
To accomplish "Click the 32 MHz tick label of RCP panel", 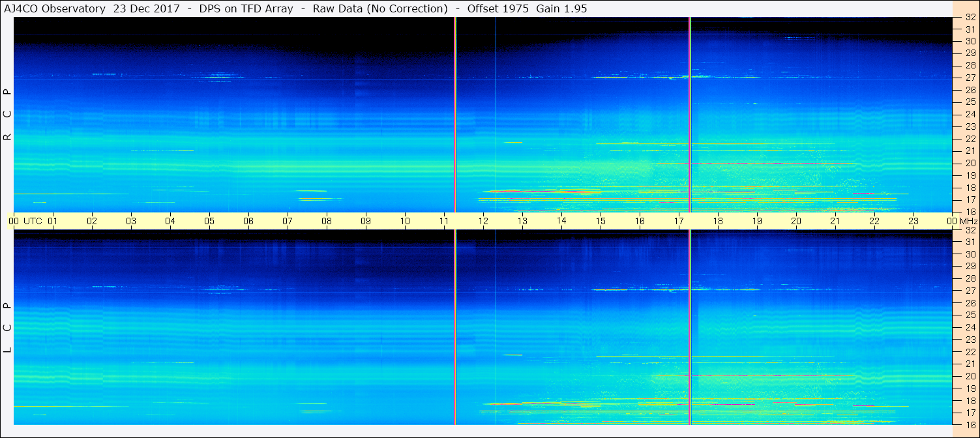I will 970,18.
